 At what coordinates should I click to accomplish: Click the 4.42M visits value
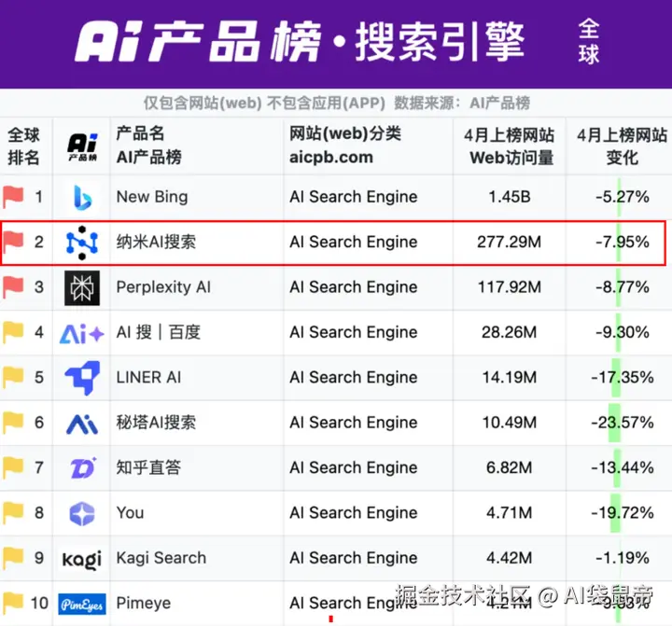510,558
